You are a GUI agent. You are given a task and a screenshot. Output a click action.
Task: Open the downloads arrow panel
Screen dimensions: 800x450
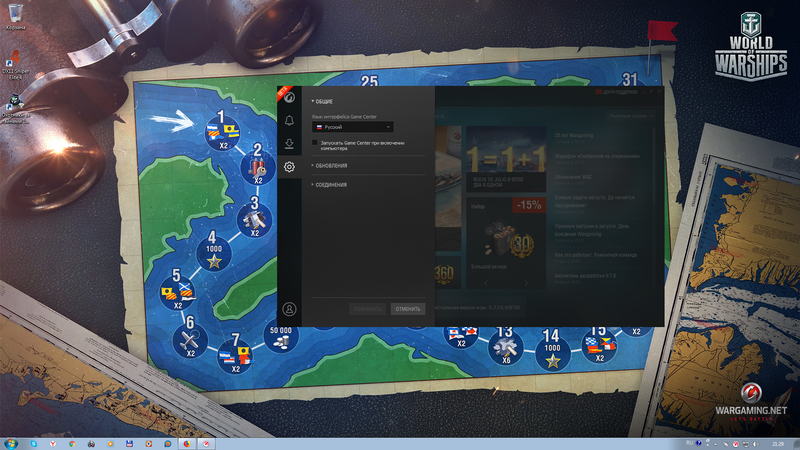pyautogui.click(x=289, y=144)
